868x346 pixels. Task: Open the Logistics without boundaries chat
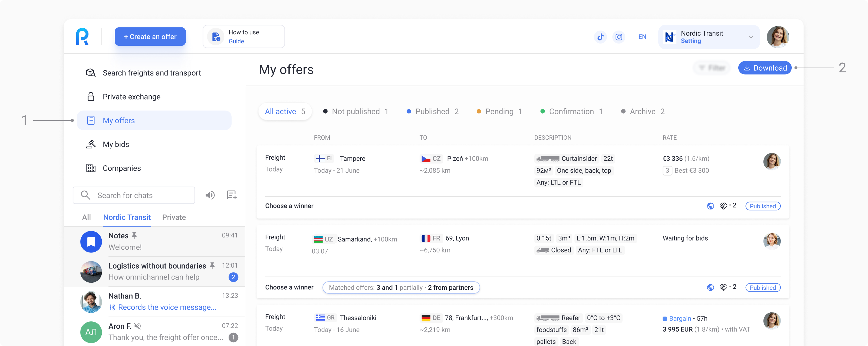(x=154, y=271)
